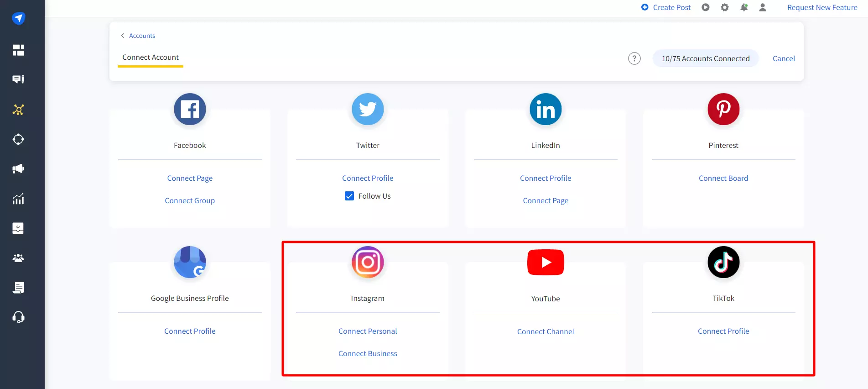868x389 pixels.
Task: Click the Pinterest logo icon
Action: pyautogui.click(x=723, y=109)
